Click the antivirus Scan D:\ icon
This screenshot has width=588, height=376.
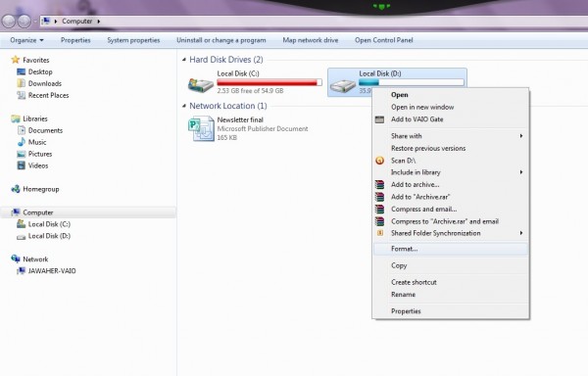tap(379, 161)
